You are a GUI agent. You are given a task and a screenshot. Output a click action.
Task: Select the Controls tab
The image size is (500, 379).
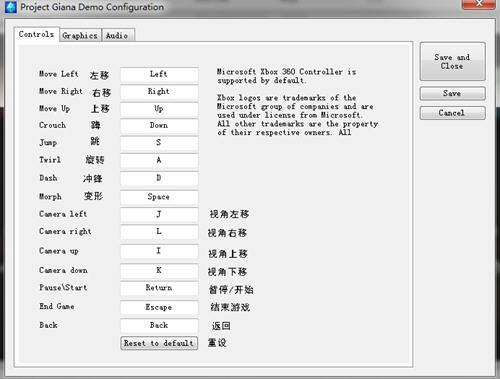[37, 34]
